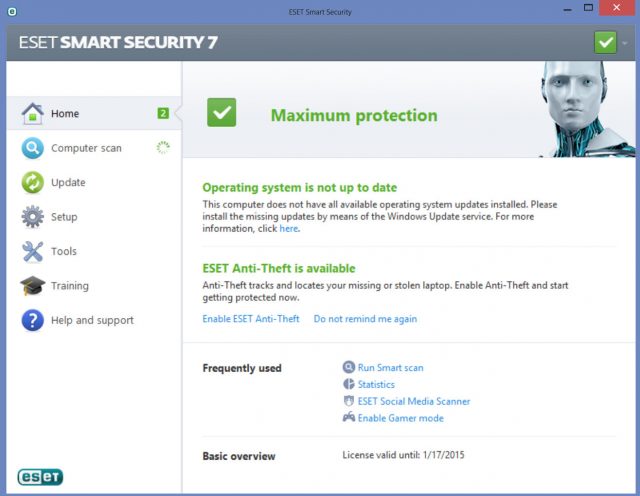Open the Computer scan section
Image resolution: width=640 pixels, height=496 pixels.
(86, 148)
